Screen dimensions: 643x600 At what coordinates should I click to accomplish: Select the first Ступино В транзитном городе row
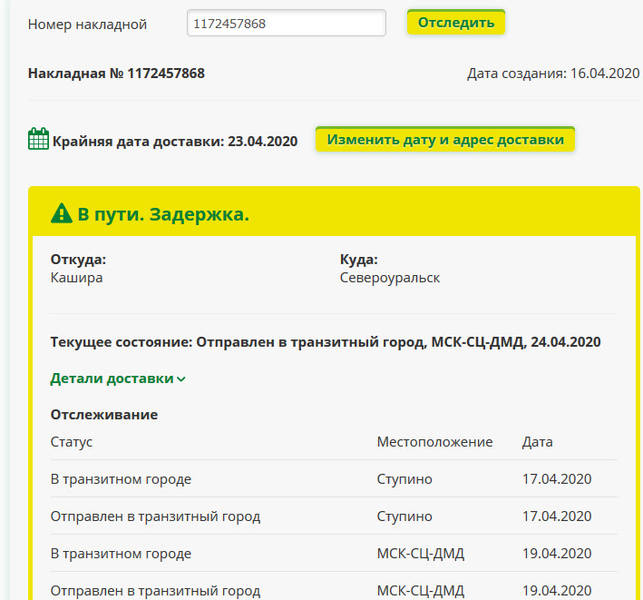(x=333, y=479)
